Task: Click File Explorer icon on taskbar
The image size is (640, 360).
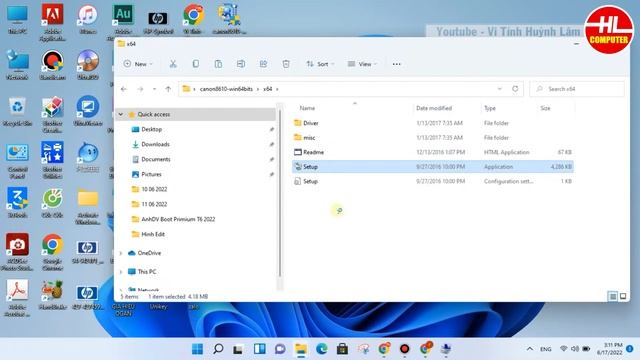Action: click(x=301, y=349)
